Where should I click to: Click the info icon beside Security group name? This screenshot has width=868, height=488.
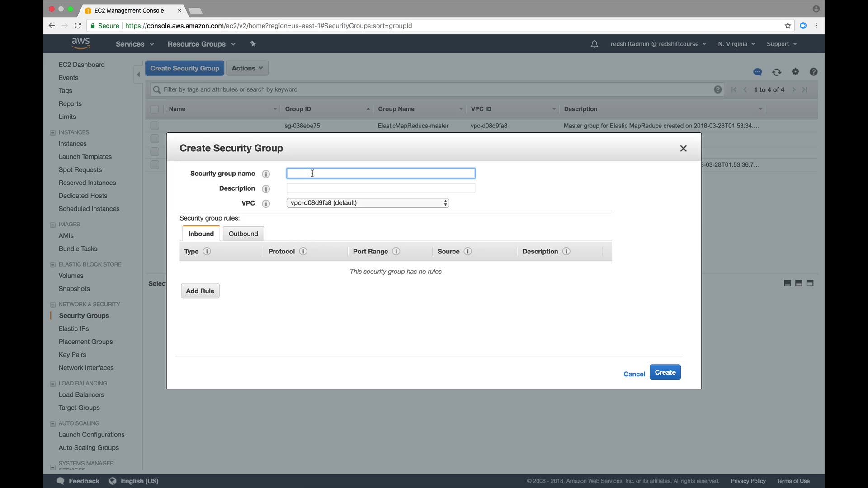pos(266,174)
